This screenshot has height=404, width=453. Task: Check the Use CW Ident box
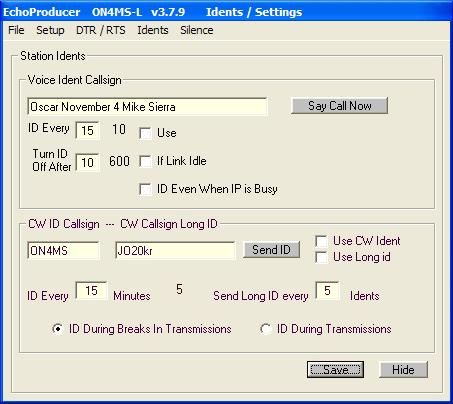321,241
